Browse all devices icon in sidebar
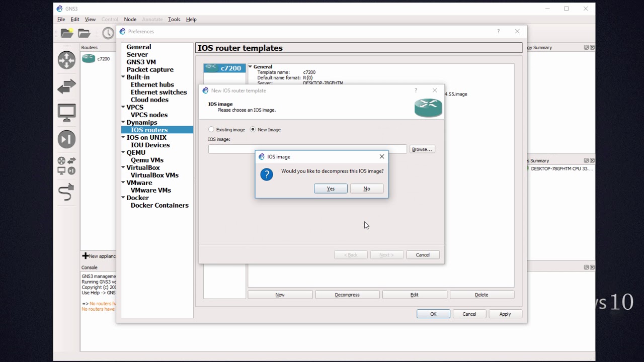The image size is (644, 362). tap(66, 165)
